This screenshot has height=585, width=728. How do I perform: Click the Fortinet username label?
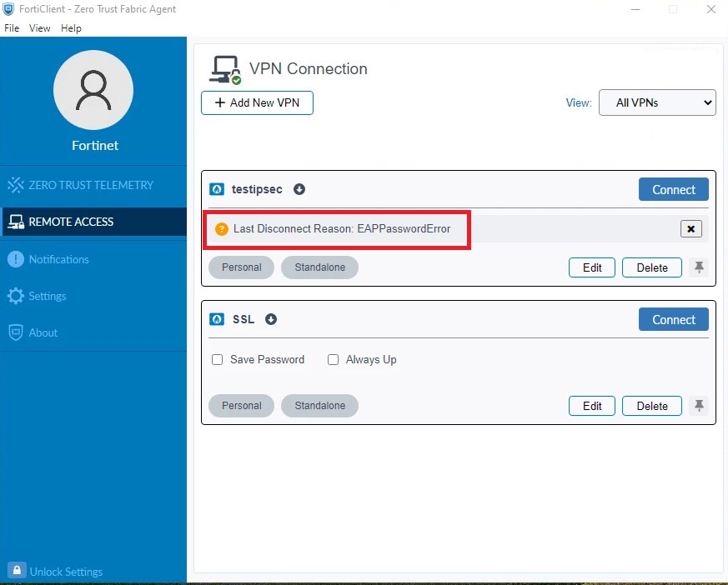tap(95, 145)
